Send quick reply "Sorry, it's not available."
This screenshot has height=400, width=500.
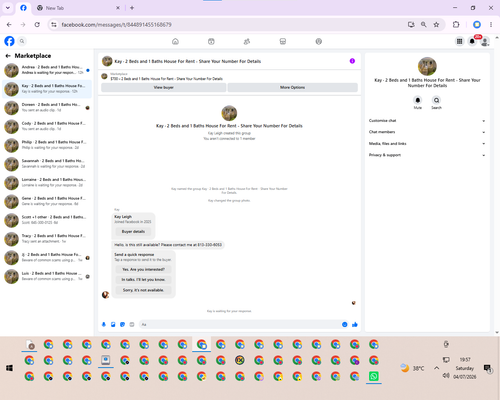(143, 290)
